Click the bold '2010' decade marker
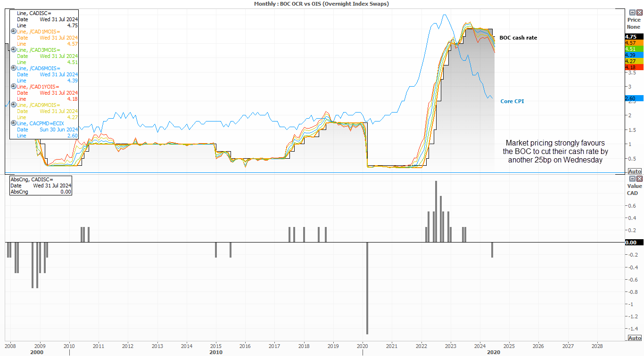This screenshot has height=356, width=644. tap(216, 352)
